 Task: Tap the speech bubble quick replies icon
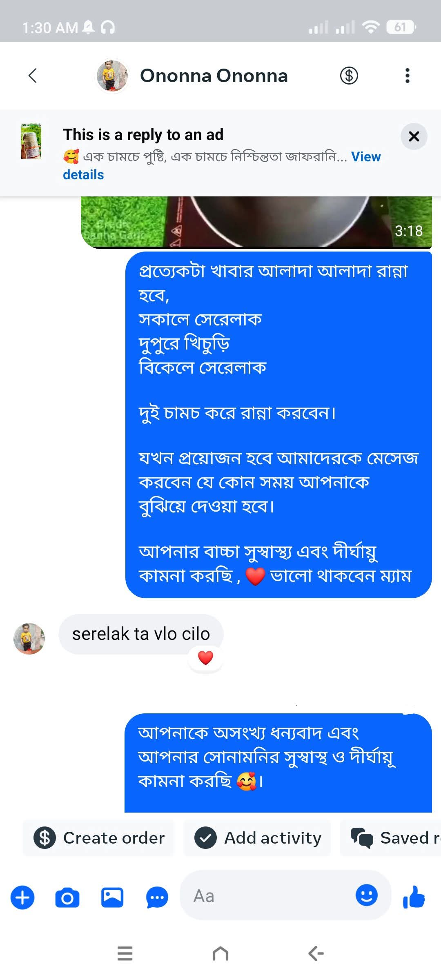pyautogui.click(x=157, y=898)
